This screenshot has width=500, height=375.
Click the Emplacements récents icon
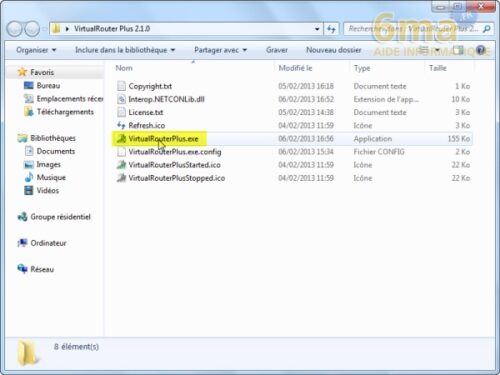pos(29,99)
